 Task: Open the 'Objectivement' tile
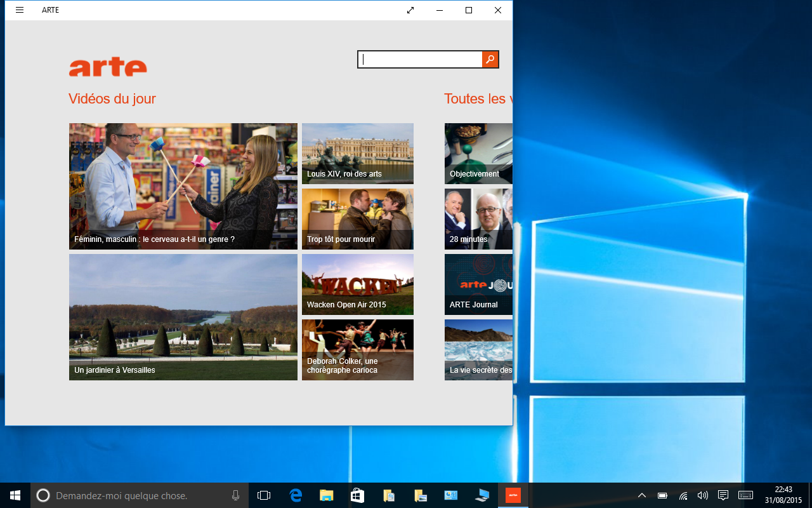pos(478,154)
